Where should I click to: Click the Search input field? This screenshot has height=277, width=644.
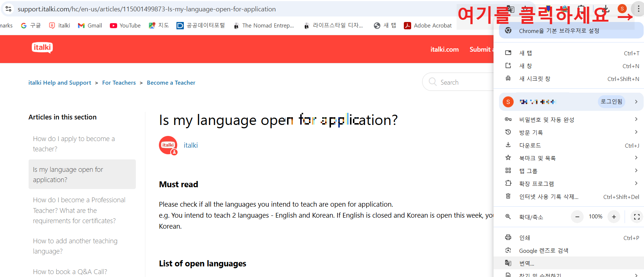[x=458, y=82]
